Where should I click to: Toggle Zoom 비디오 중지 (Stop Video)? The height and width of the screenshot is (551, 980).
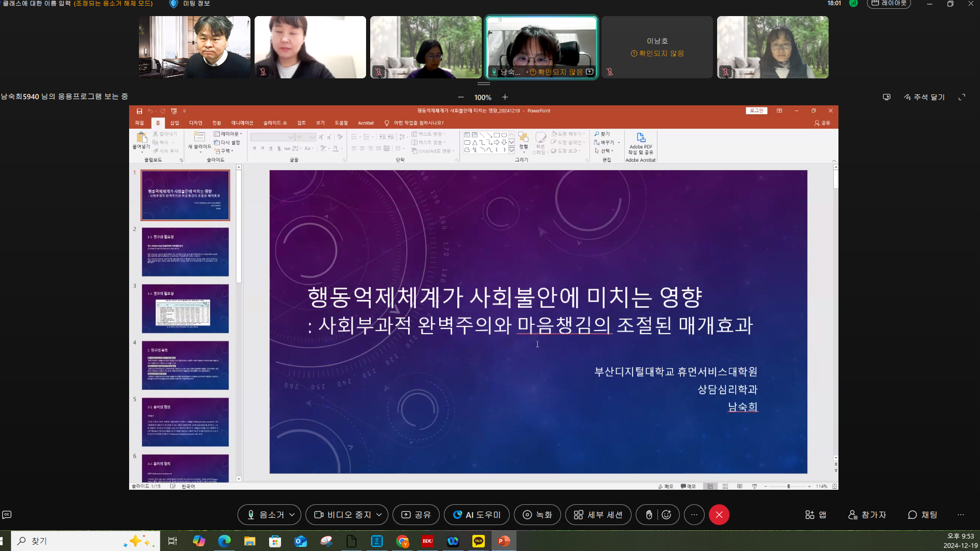343,515
